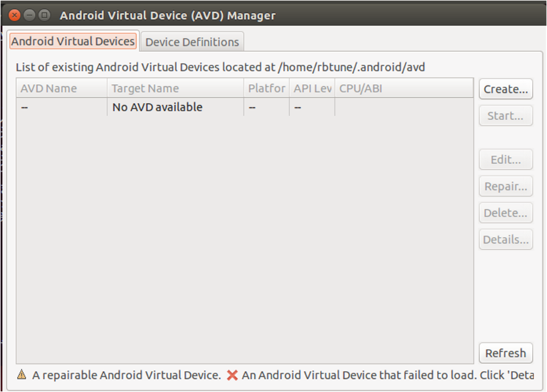This screenshot has width=547, height=392.
Task: Click the API Level column header
Action: coord(312,88)
